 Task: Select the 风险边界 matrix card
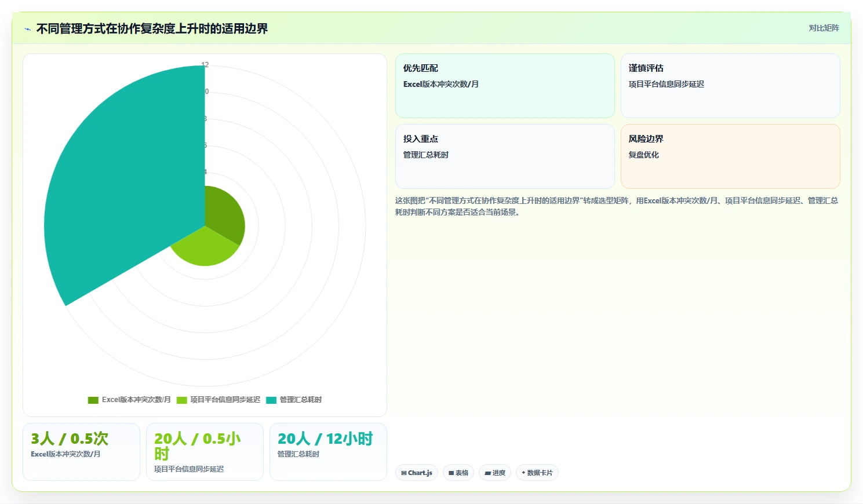[730, 156]
